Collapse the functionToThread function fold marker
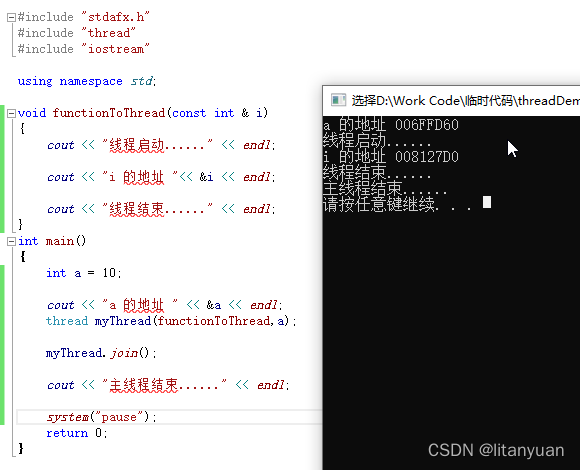Viewport: 580px width, 470px height. [x=11, y=113]
